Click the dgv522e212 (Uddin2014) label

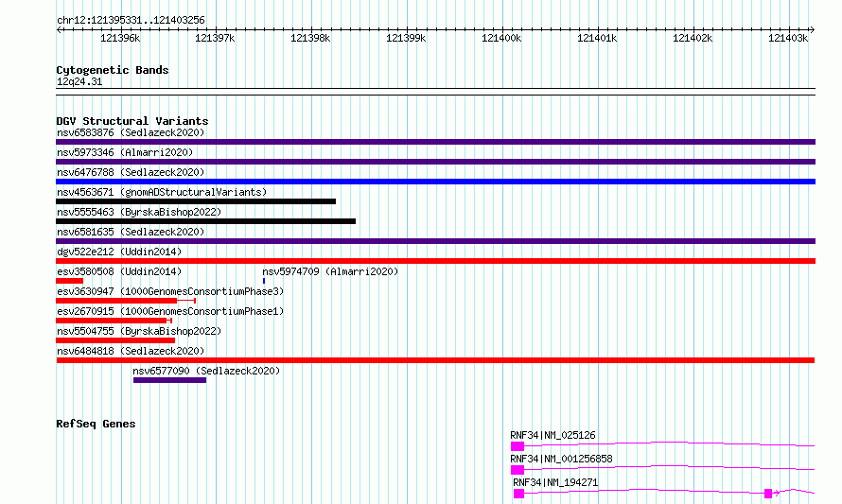click(119, 252)
